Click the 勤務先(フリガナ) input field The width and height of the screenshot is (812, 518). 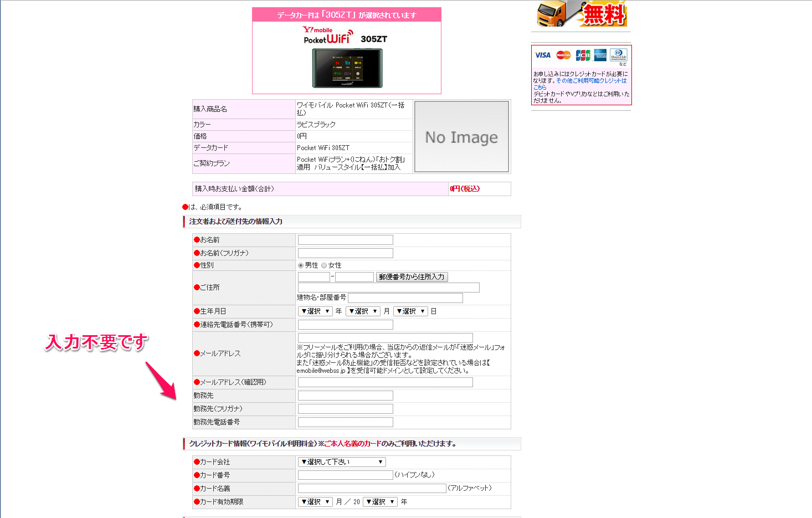(346, 409)
